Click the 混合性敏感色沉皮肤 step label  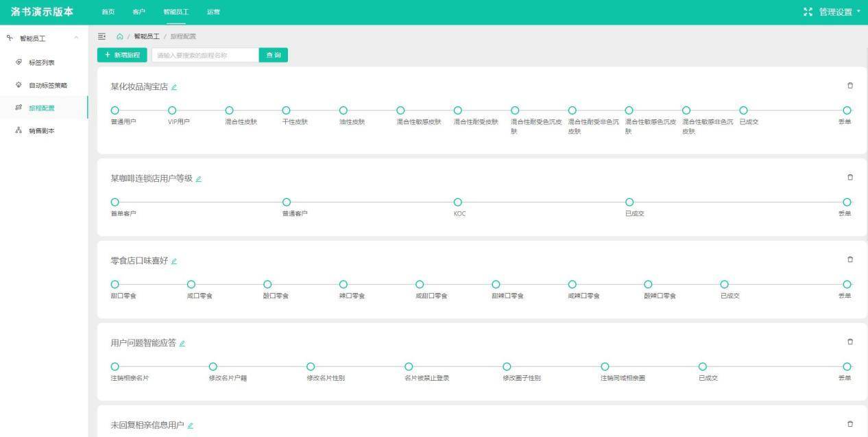651,126
